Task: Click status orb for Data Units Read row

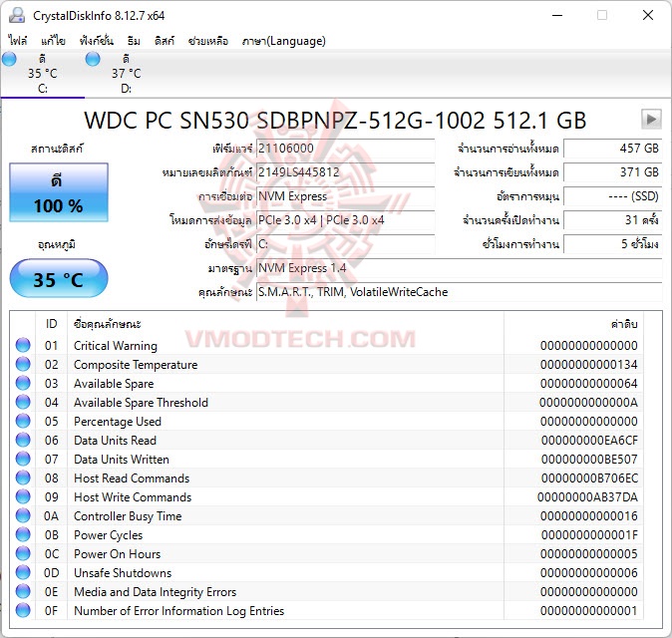Action: coord(23,440)
